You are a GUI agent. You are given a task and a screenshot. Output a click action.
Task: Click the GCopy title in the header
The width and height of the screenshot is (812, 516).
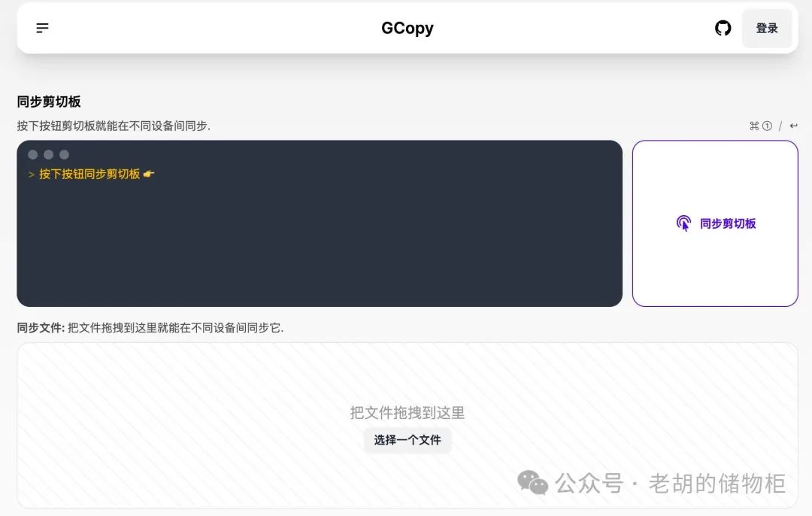(408, 28)
